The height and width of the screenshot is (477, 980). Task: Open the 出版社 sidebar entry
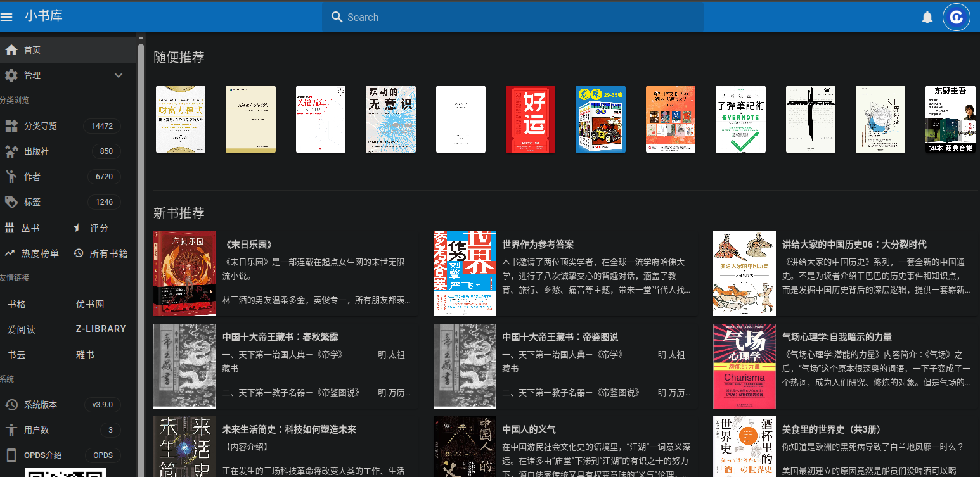[68, 151]
